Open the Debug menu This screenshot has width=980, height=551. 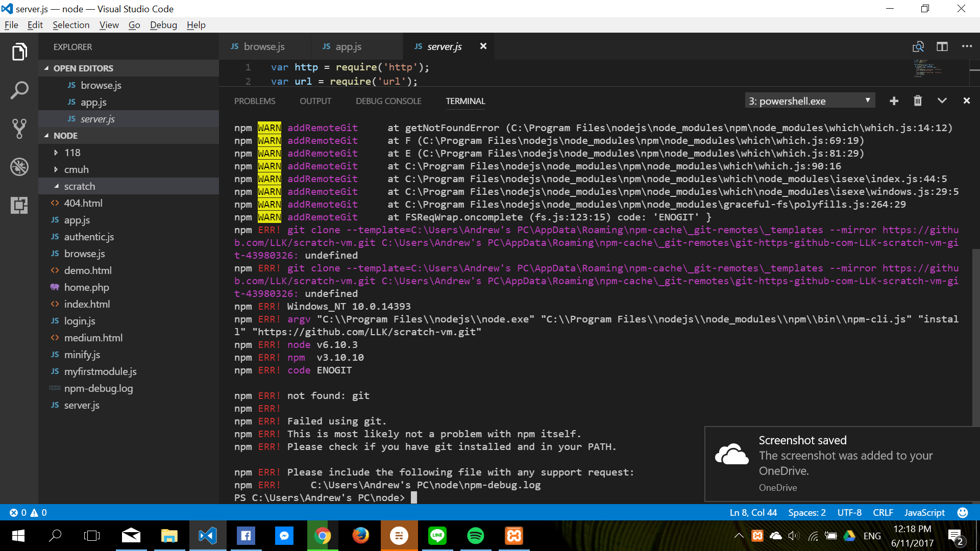click(x=163, y=24)
